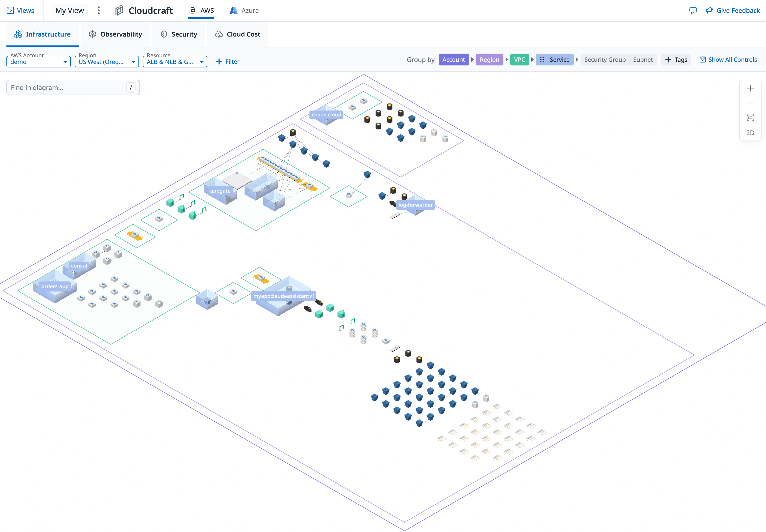The image size is (766, 532).
Task: Click the chat bubble icon
Action: pos(693,11)
